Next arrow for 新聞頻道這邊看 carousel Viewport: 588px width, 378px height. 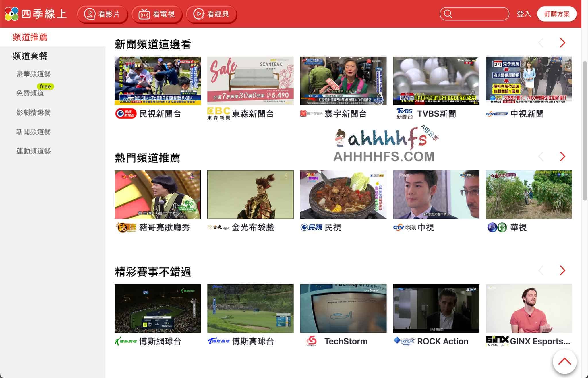point(562,43)
